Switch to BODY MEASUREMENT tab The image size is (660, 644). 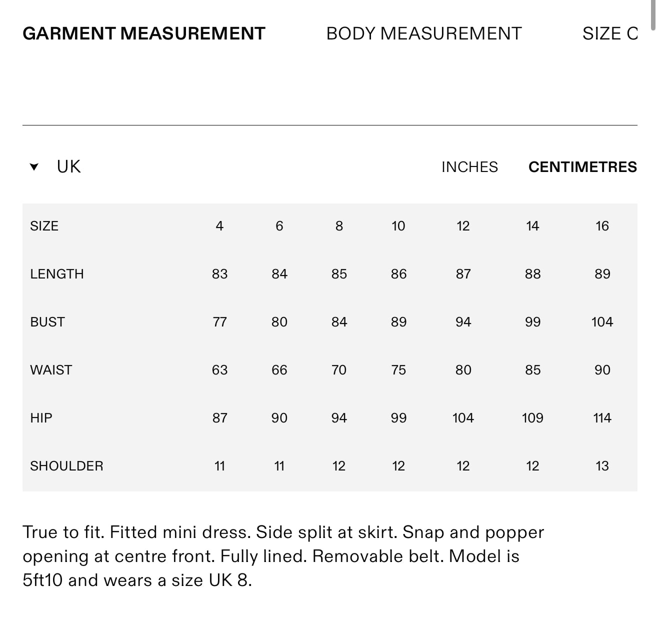pyautogui.click(x=424, y=33)
